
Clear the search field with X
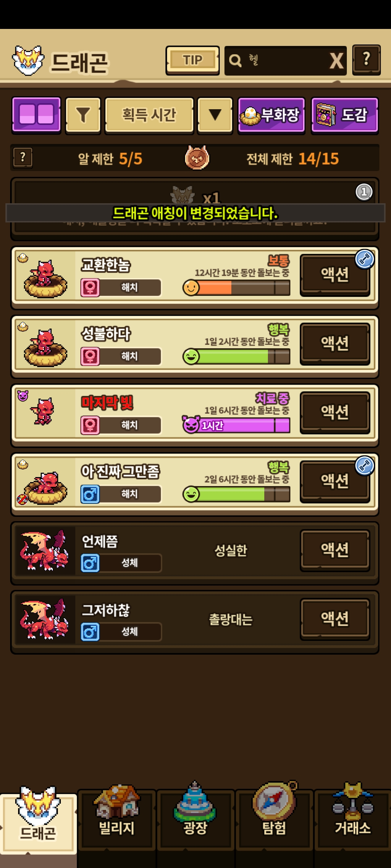pyautogui.click(x=336, y=61)
